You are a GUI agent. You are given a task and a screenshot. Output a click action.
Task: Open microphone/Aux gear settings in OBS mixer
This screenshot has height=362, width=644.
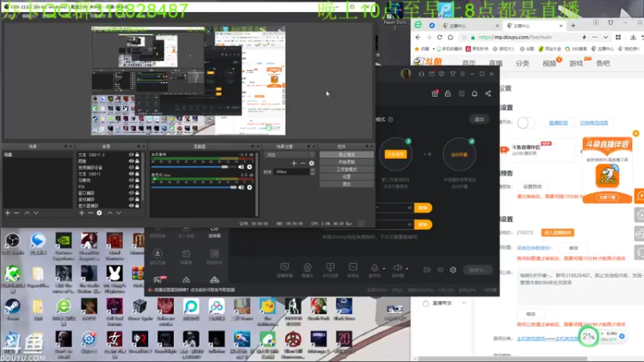pos(250,187)
